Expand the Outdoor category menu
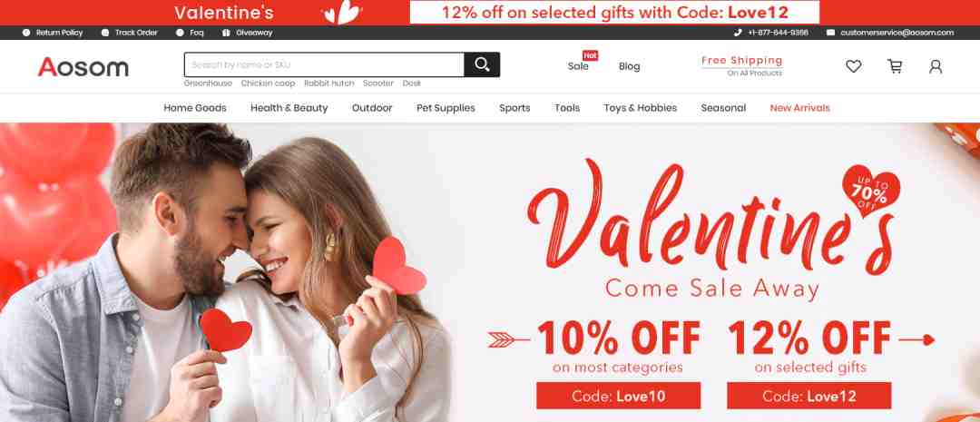Image resolution: width=980 pixels, height=422 pixels. click(x=372, y=108)
